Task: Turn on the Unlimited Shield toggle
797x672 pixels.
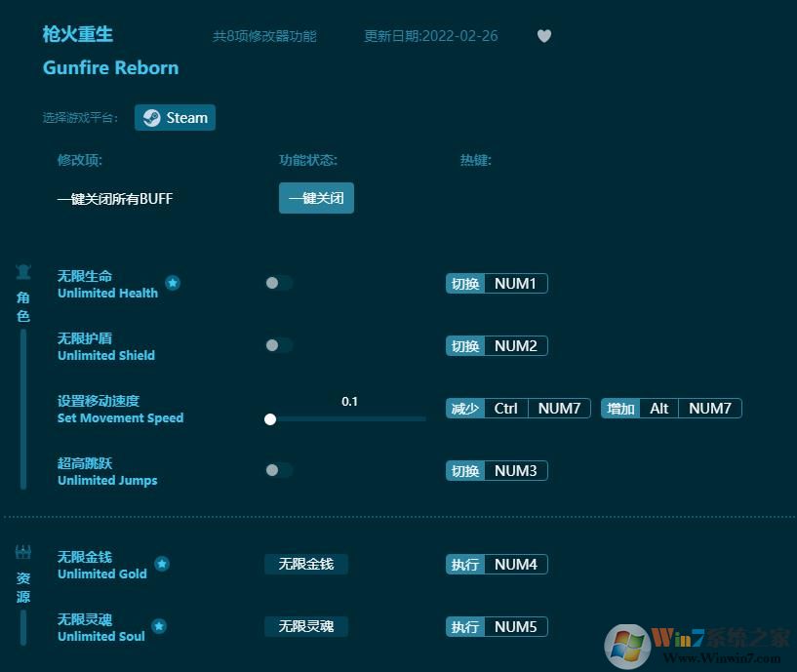Action: [x=278, y=345]
